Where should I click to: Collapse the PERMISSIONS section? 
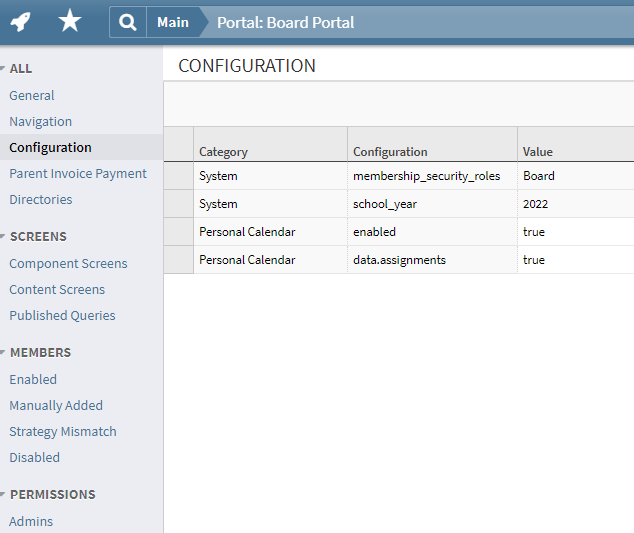pos(2,494)
